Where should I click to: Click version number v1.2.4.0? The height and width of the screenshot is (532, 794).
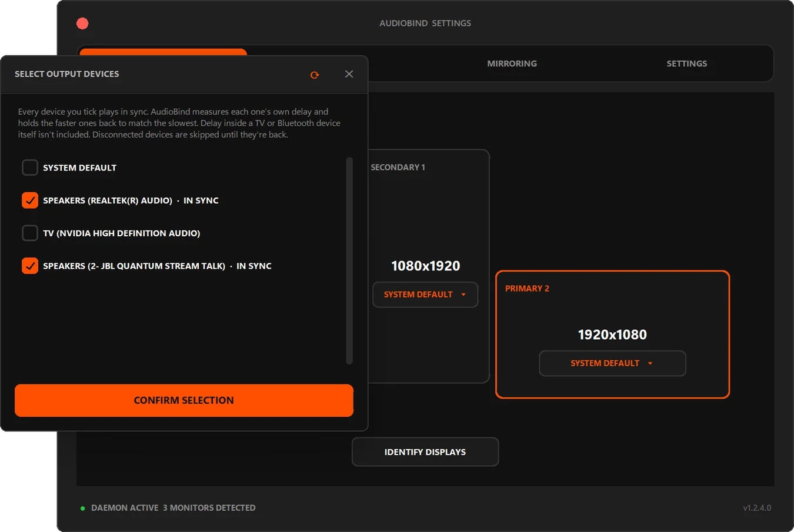pos(757,508)
